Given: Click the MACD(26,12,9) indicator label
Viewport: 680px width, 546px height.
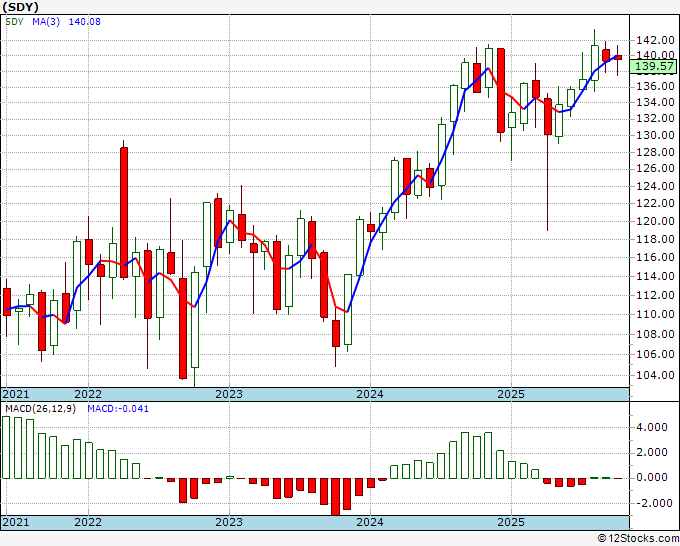Looking at the screenshot, I should (40, 409).
